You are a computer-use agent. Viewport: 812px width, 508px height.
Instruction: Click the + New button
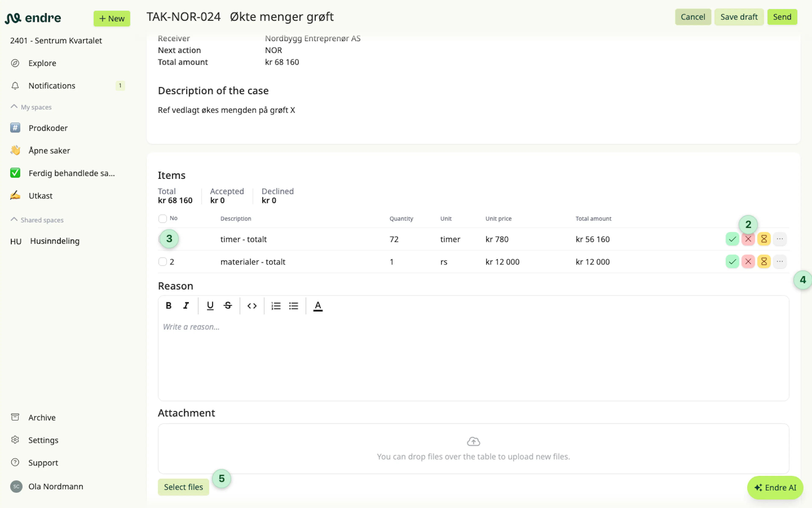112,18
